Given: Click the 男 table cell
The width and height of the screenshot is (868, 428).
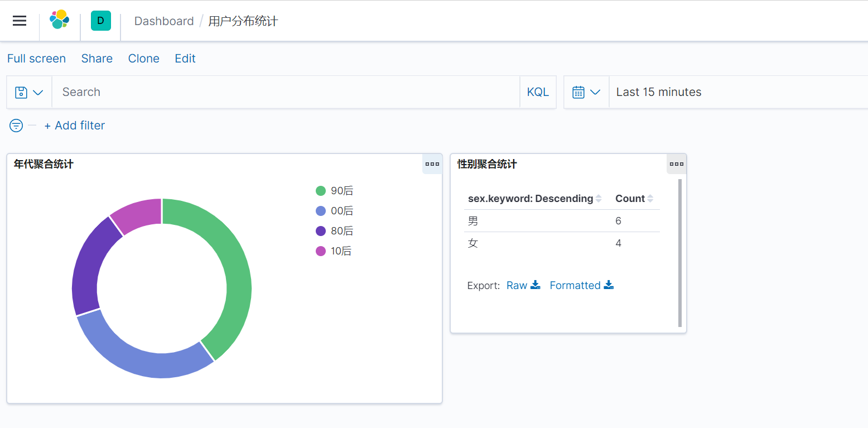Looking at the screenshot, I should tap(473, 221).
